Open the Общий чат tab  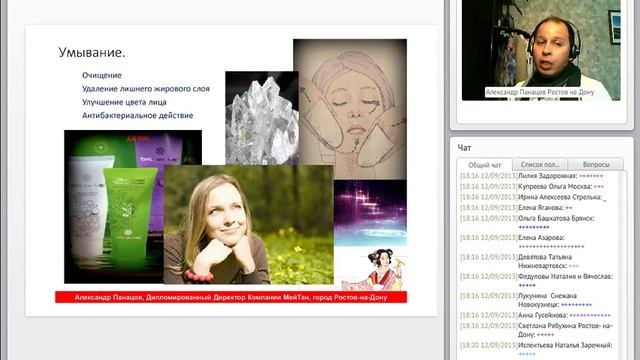pos(484,165)
